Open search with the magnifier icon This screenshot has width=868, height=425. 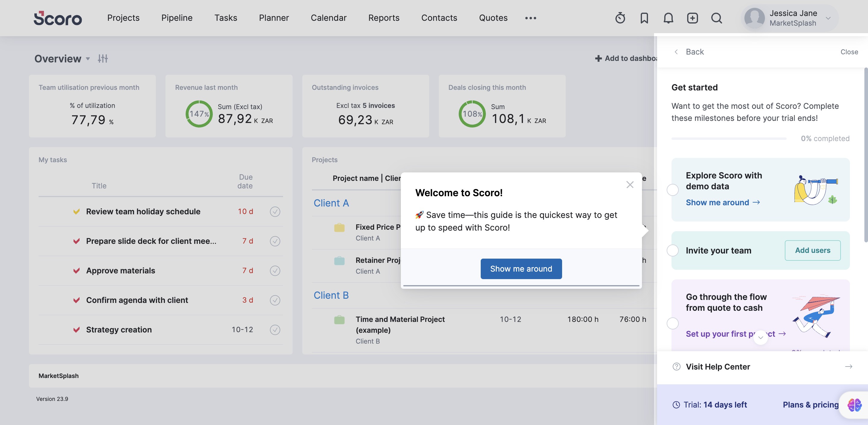point(716,18)
